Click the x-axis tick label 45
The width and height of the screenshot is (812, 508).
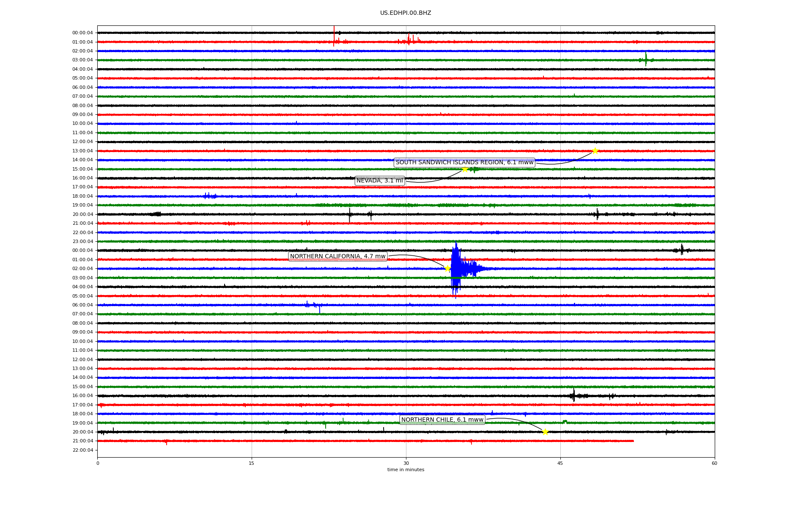(560, 463)
